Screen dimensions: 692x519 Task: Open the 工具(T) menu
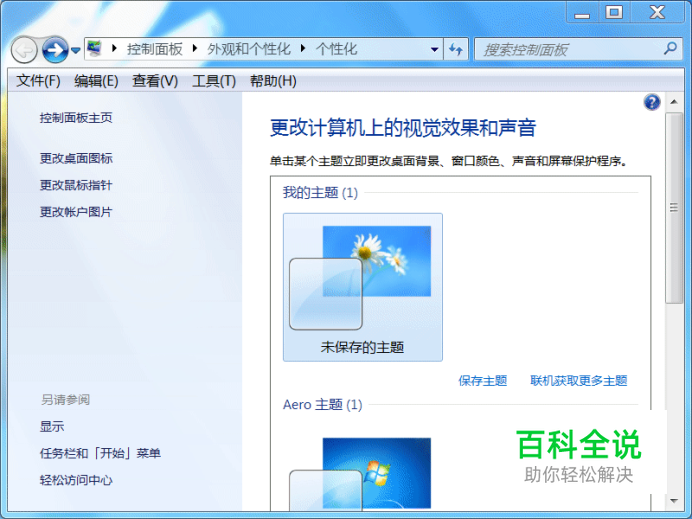tap(214, 81)
